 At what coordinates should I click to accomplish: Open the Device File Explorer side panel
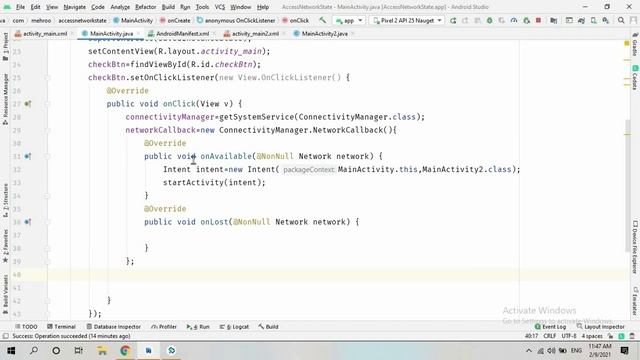[635, 248]
